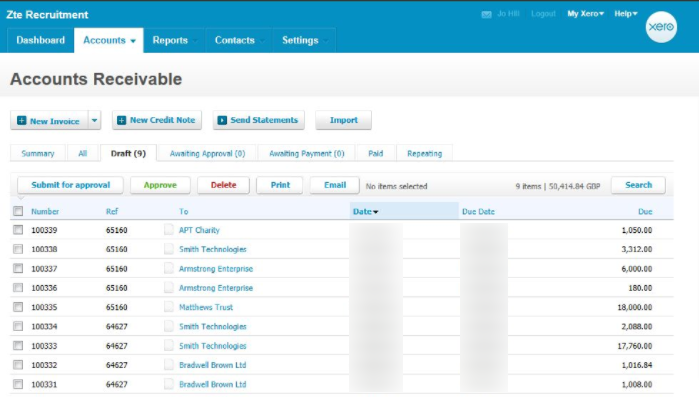Check the box for invoice 100335
The width and height of the screenshot is (699, 397).
click(x=18, y=307)
